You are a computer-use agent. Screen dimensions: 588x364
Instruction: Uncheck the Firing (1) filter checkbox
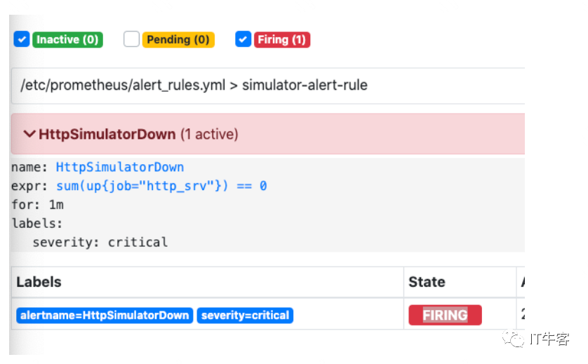pyautogui.click(x=243, y=39)
